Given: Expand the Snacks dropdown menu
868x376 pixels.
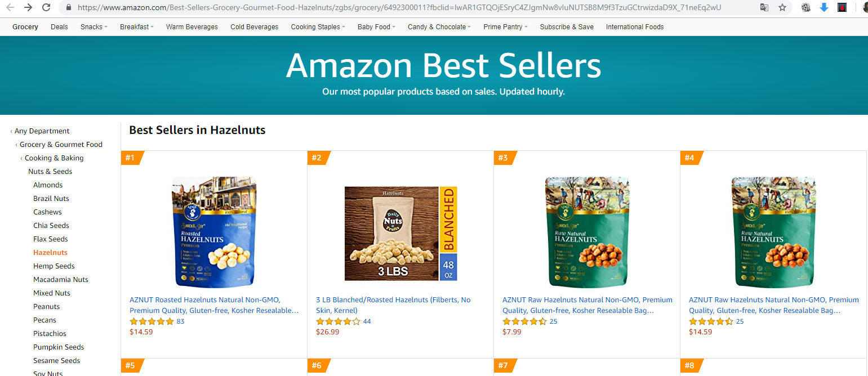Looking at the screenshot, I should pos(94,27).
